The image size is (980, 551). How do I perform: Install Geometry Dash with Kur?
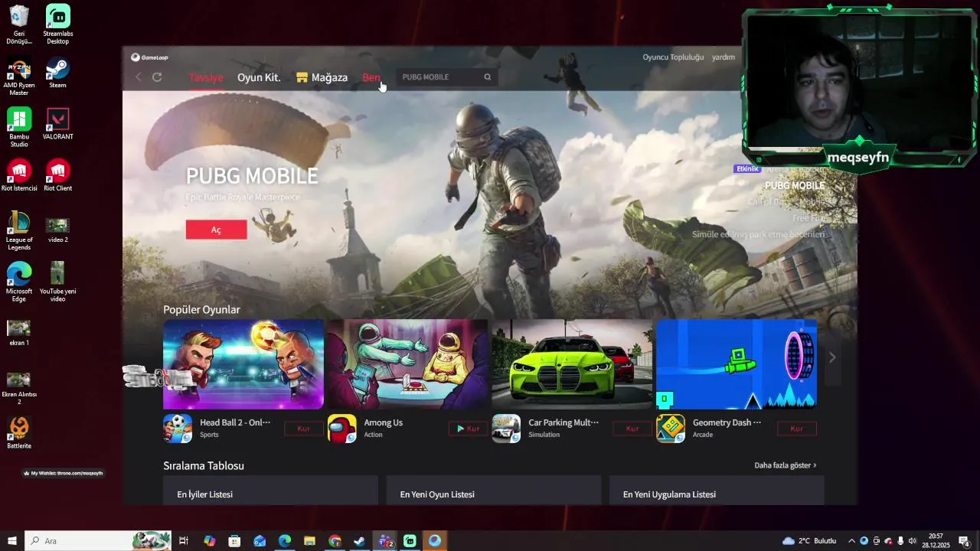(797, 429)
